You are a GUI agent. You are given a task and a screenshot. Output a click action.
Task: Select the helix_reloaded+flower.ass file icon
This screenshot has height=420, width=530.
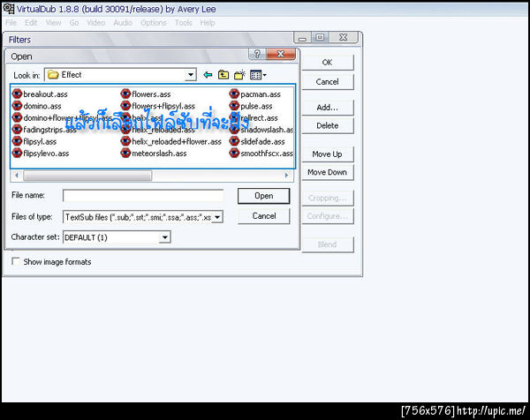125,141
